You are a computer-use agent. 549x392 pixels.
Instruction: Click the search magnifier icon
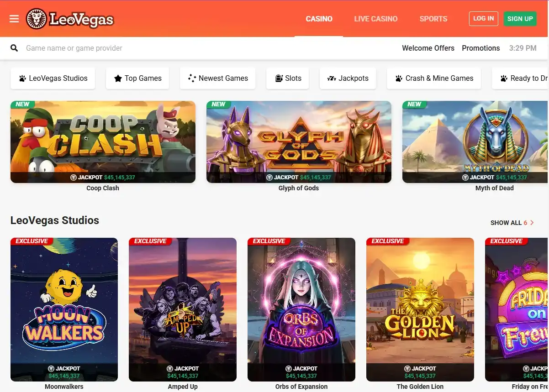coord(14,48)
